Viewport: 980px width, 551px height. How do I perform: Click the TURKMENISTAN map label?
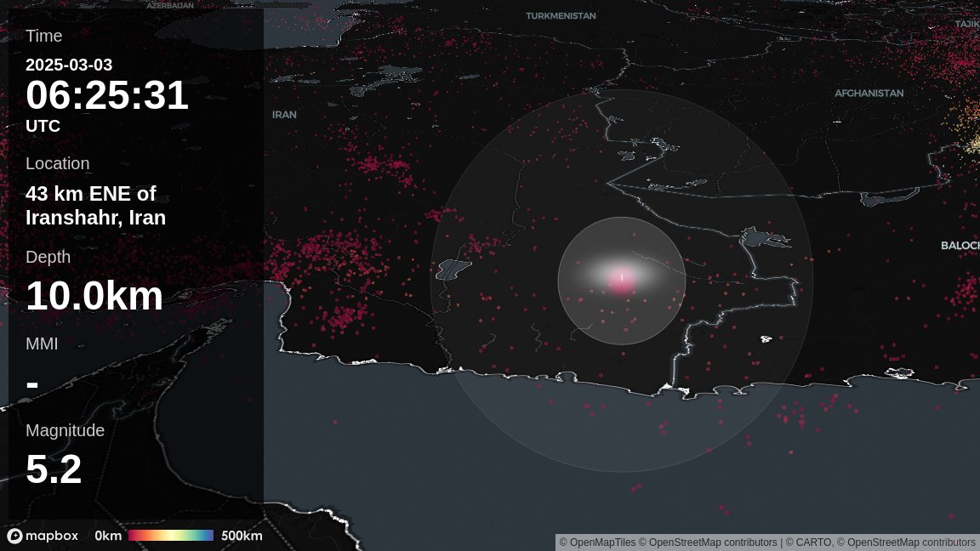point(561,15)
